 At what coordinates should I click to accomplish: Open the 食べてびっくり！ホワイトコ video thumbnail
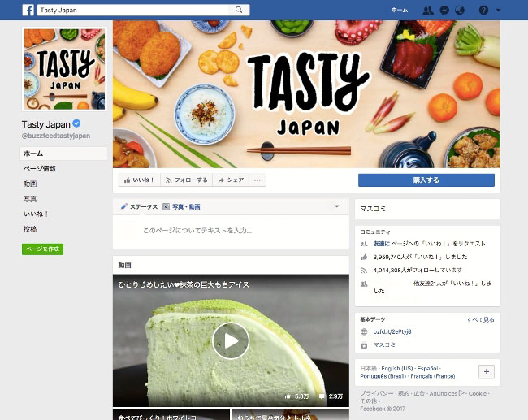point(171,414)
